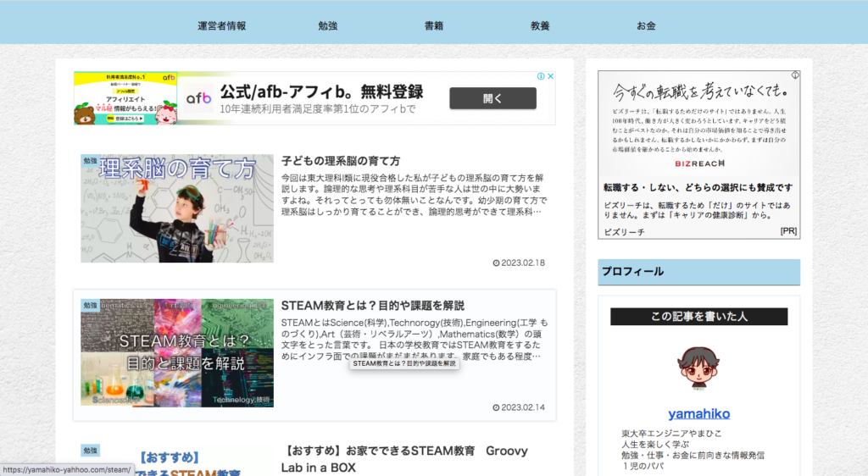Open the 教養 navigation item
The image size is (868, 476).
540,25
